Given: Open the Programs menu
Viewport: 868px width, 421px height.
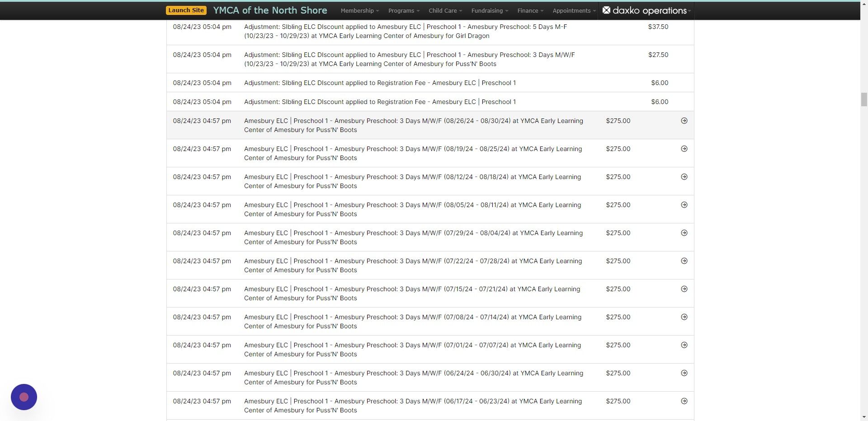Looking at the screenshot, I should coord(402,10).
